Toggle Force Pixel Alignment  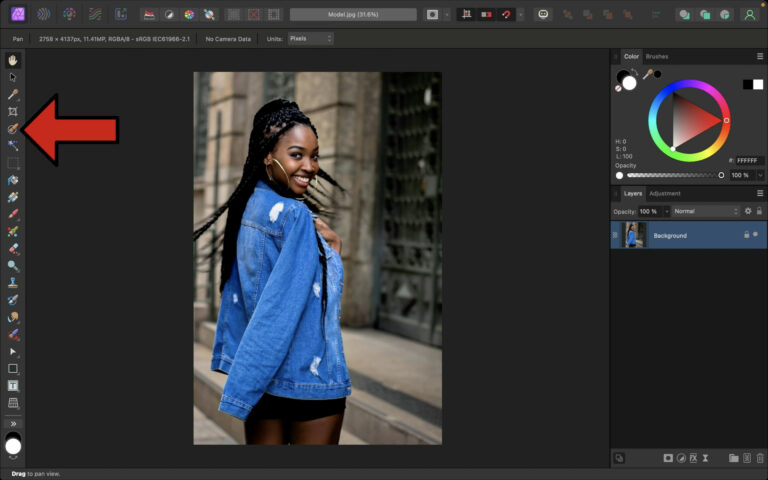(x=466, y=15)
